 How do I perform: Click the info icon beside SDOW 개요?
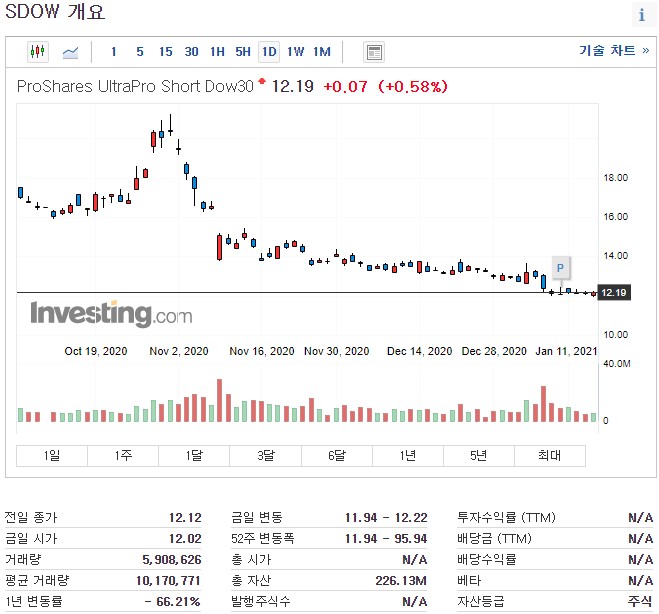coord(642,15)
